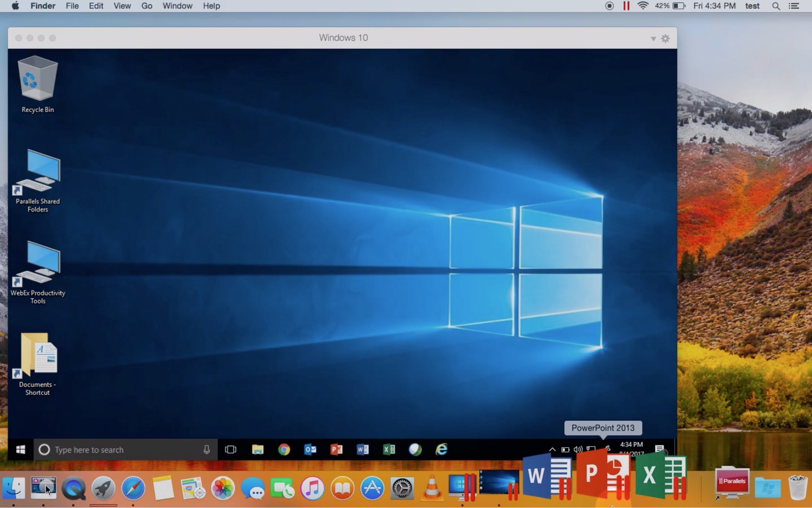The height and width of the screenshot is (508, 812).
Task: Open Windows applications folder in Dock
Action: pos(767,487)
